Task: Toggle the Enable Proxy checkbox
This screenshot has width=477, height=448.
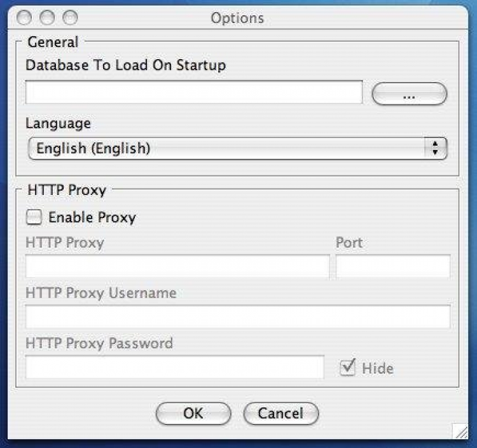Action: [x=33, y=217]
